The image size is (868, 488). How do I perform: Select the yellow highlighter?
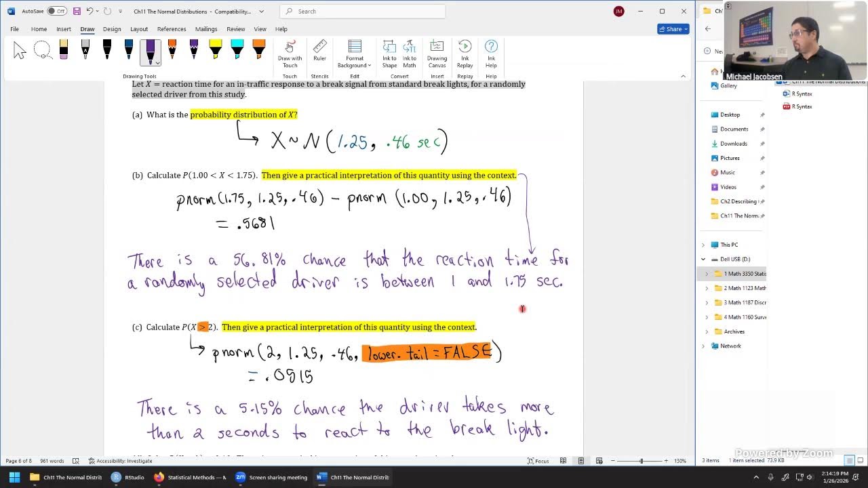click(x=216, y=50)
